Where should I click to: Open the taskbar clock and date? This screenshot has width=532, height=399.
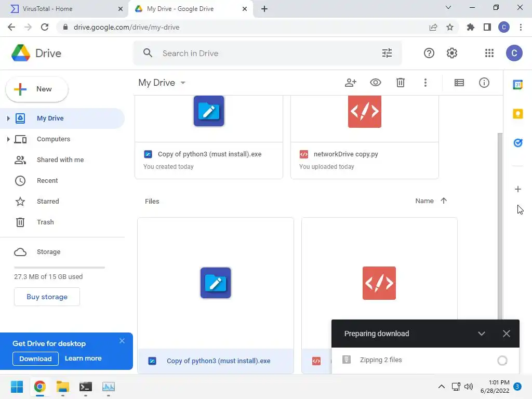coord(495,387)
